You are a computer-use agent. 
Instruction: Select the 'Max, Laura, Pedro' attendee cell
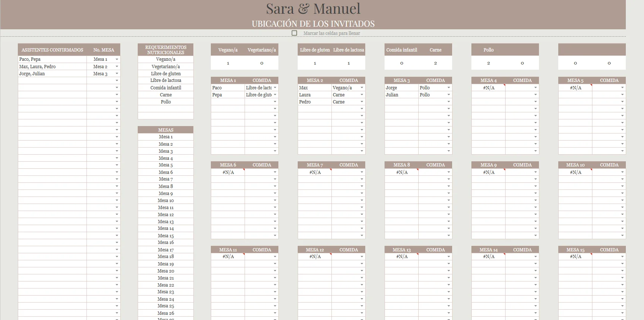click(x=52, y=67)
